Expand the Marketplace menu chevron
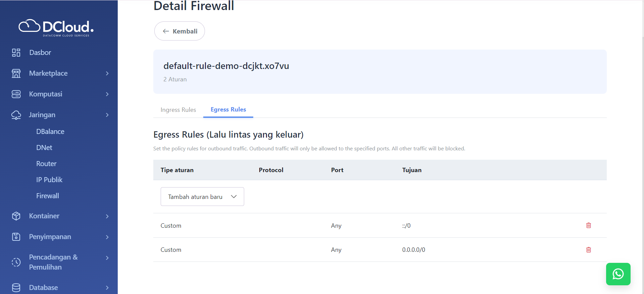644x294 pixels. [x=107, y=73]
